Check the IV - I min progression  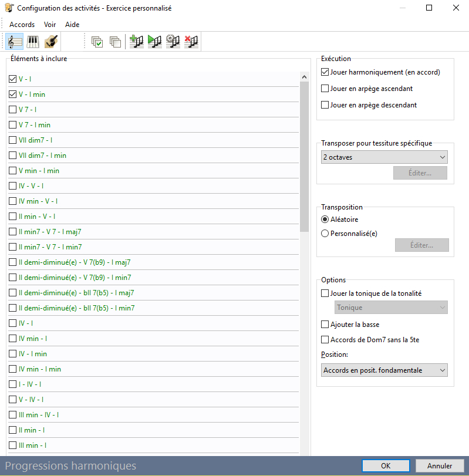coord(12,354)
